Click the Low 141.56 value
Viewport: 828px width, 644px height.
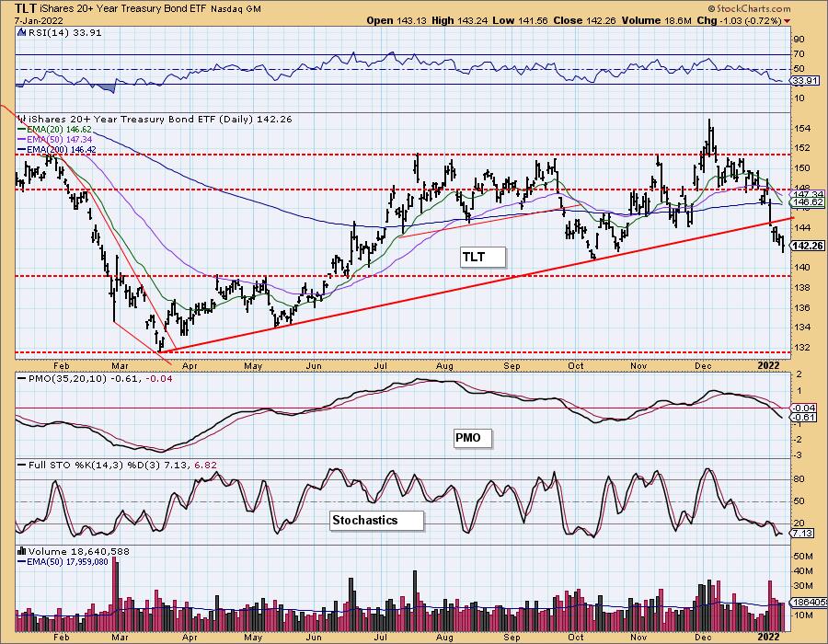pos(522,20)
